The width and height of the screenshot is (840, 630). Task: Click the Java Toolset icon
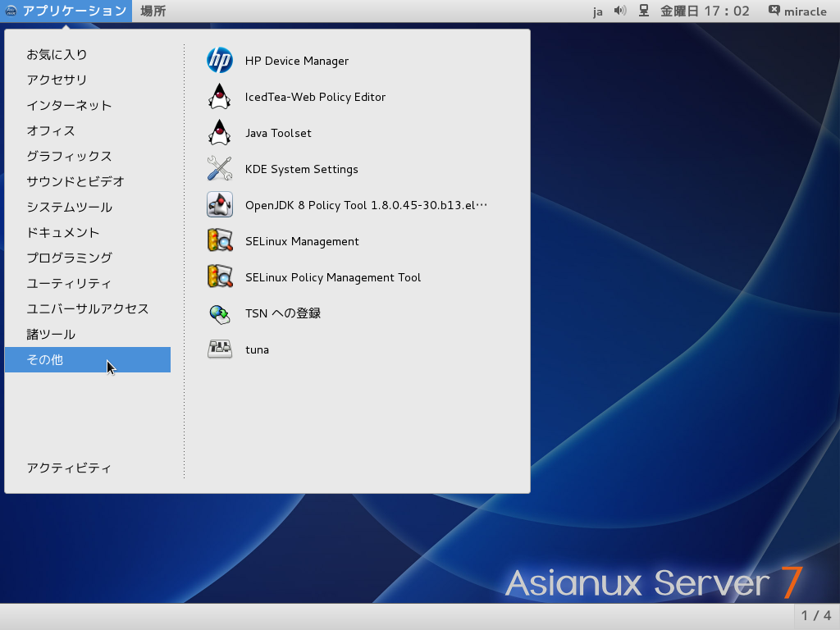(x=220, y=133)
